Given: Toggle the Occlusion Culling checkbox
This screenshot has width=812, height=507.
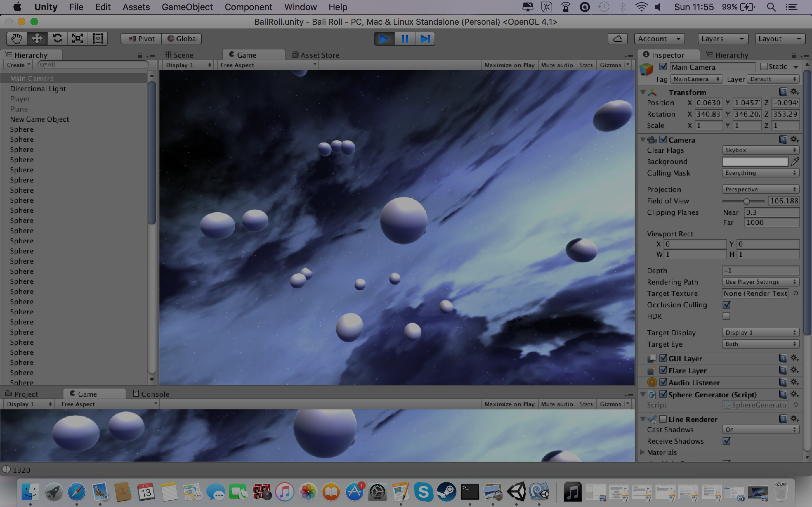Looking at the screenshot, I should click(x=726, y=305).
